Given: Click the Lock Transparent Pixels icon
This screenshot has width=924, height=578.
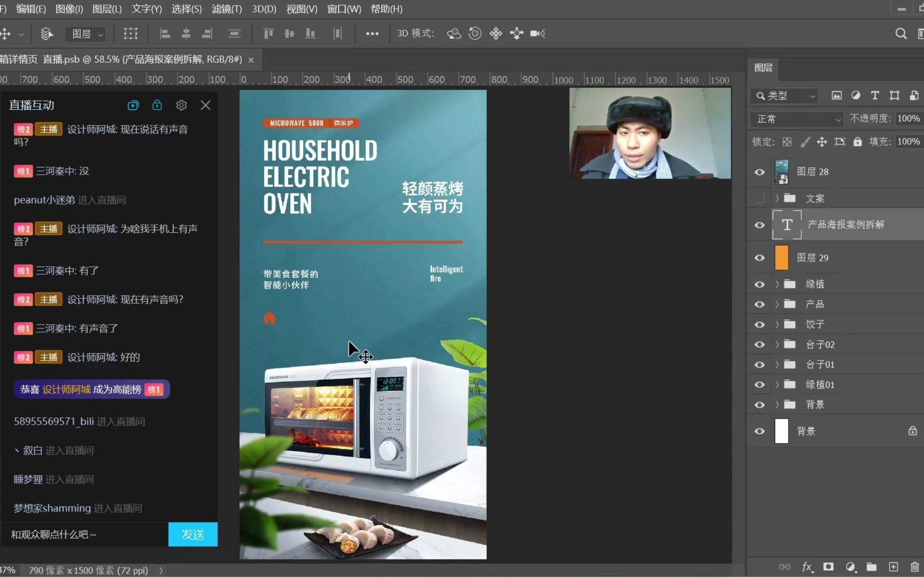Looking at the screenshot, I should (787, 141).
